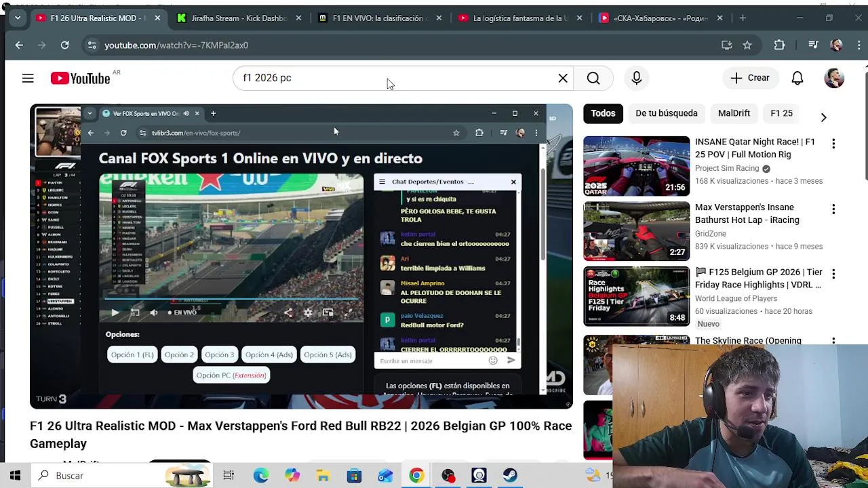The width and height of the screenshot is (868, 488).
Task: Open Chrome media control icon
Action: [814, 45]
